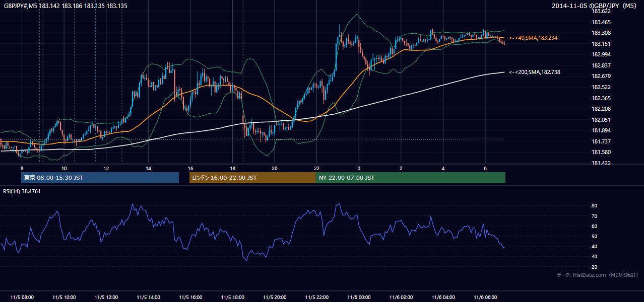Click the '2014-11-05 のGBP/JPY (M5)' chart title
The image size is (644, 302).
(595, 6)
